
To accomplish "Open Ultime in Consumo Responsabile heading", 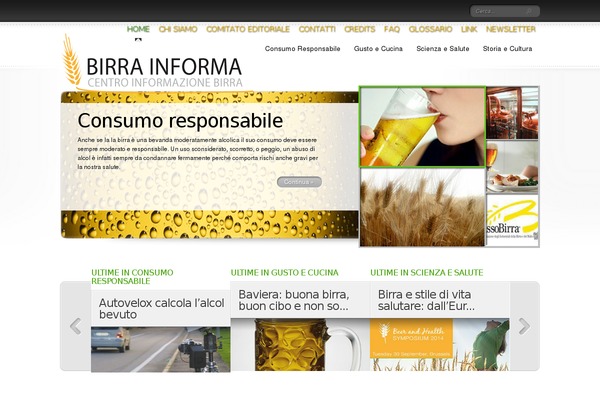I will [132, 277].
